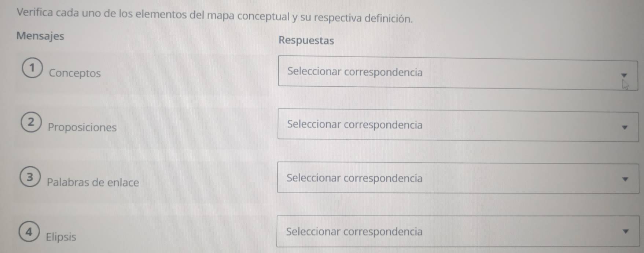The height and width of the screenshot is (253, 644).
Task: Expand the Proposiciones answer dropdown arrow
Action: tap(625, 127)
